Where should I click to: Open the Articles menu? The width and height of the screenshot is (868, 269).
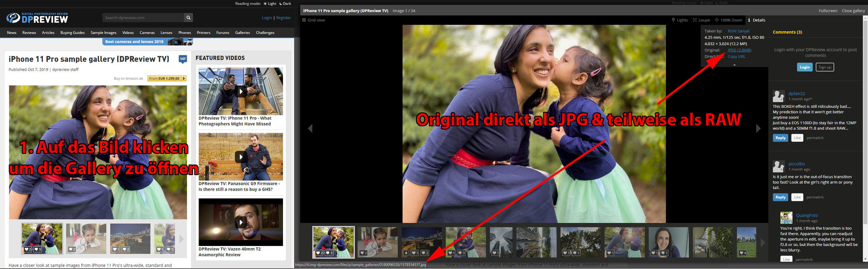(x=48, y=33)
